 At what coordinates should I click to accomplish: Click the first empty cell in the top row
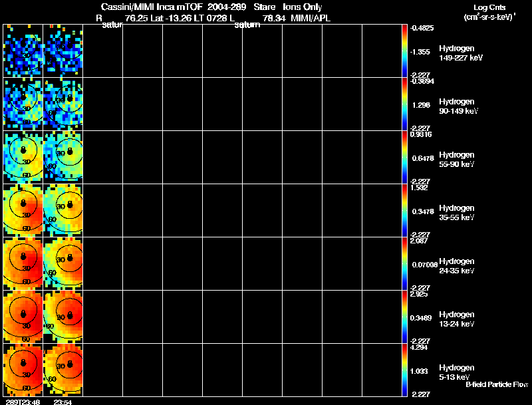pos(103,51)
